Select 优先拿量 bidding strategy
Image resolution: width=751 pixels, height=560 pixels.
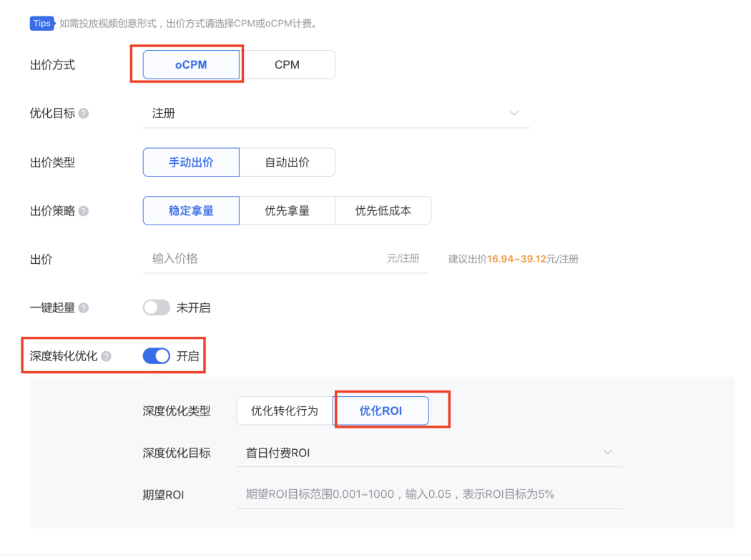(x=287, y=211)
